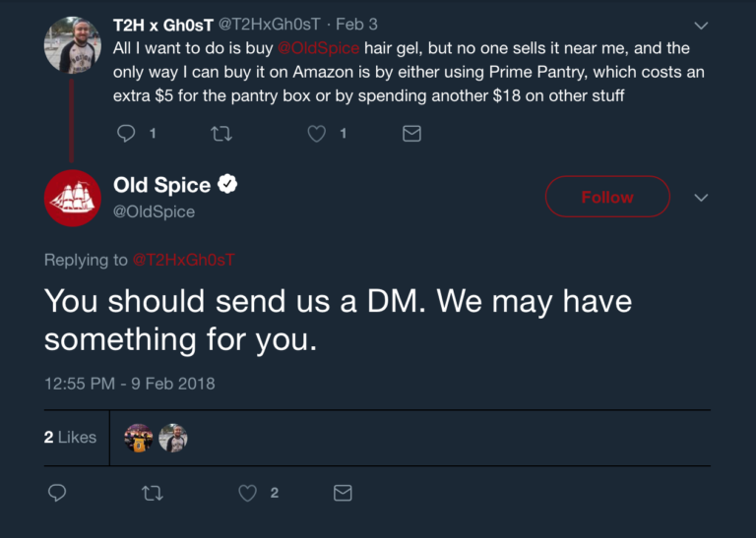Share Old Spice tweet via direct message
Screen dimensions: 756x538
pos(343,493)
